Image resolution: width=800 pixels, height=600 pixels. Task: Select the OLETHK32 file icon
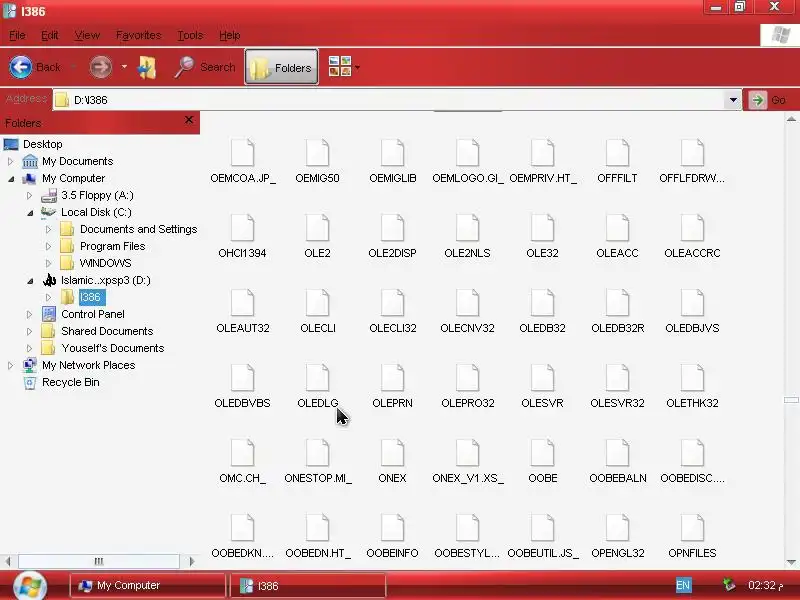point(692,377)
